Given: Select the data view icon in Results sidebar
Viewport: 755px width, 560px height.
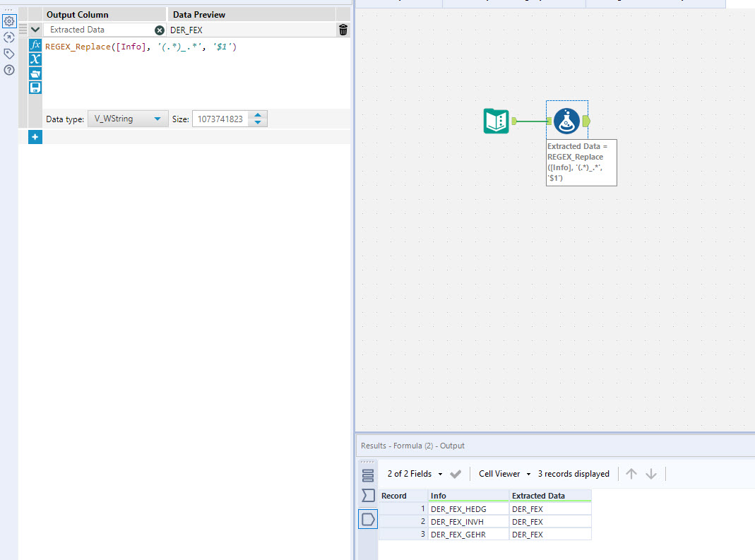Looking at the screenshot, I should coord(367,475).
